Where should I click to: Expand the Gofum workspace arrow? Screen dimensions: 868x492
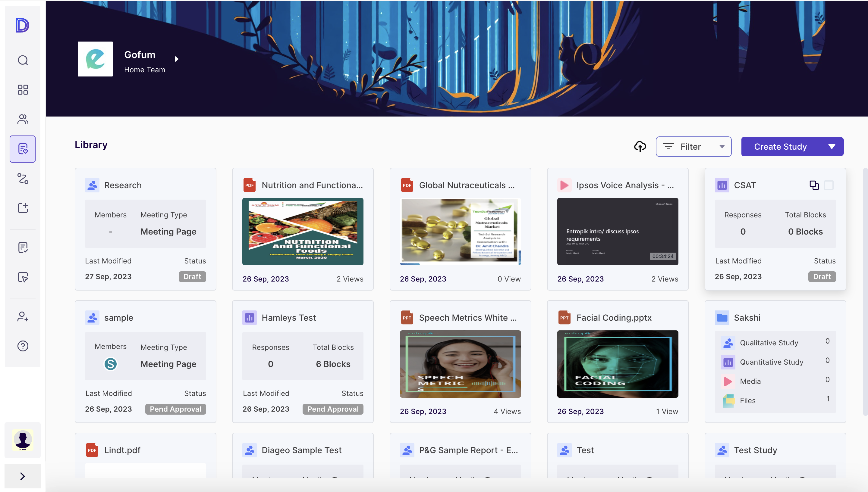[x=177, y=59]
